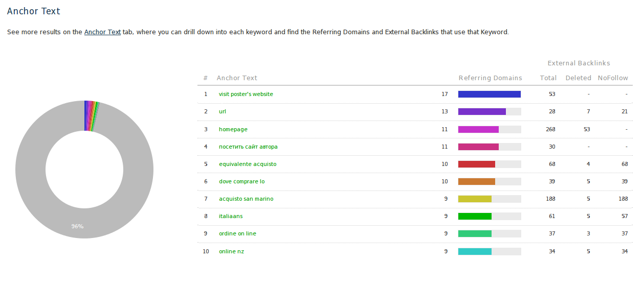This screenshot has height=286, width=644.
Task: Open the "acquisto san marino" anchor link
Action: tap(246, 199)
